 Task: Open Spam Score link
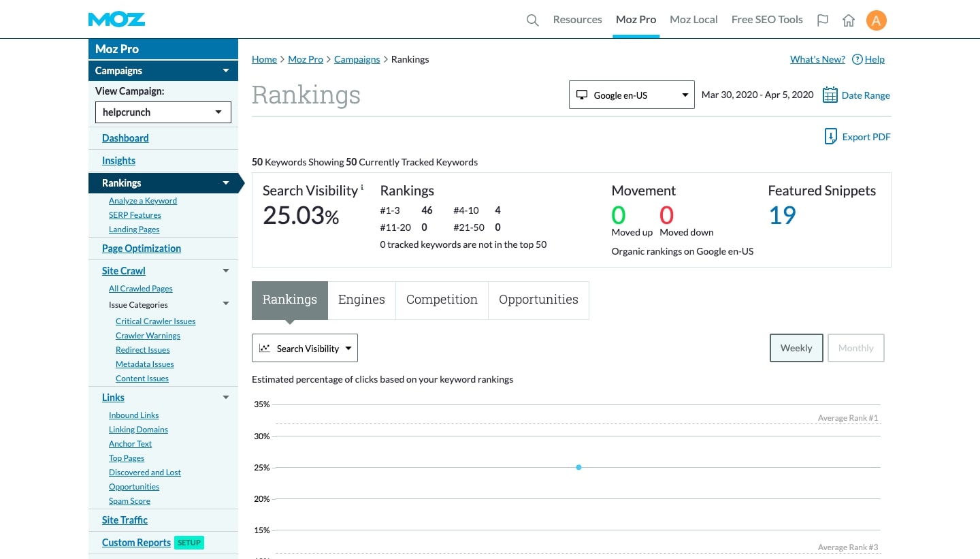pyautogui.click(x=129, y=501)
